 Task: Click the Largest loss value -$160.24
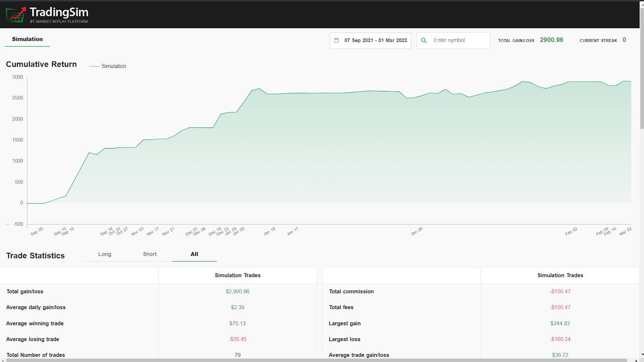(560, 339)
